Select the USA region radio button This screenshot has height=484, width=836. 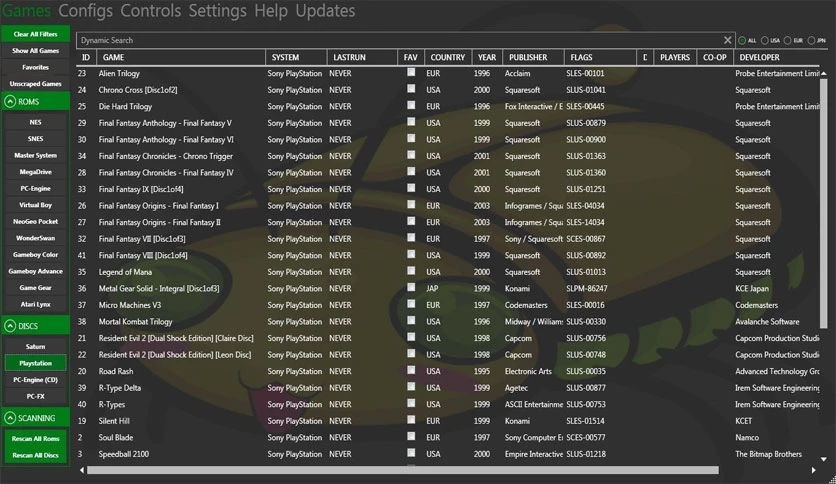(765, 41)
